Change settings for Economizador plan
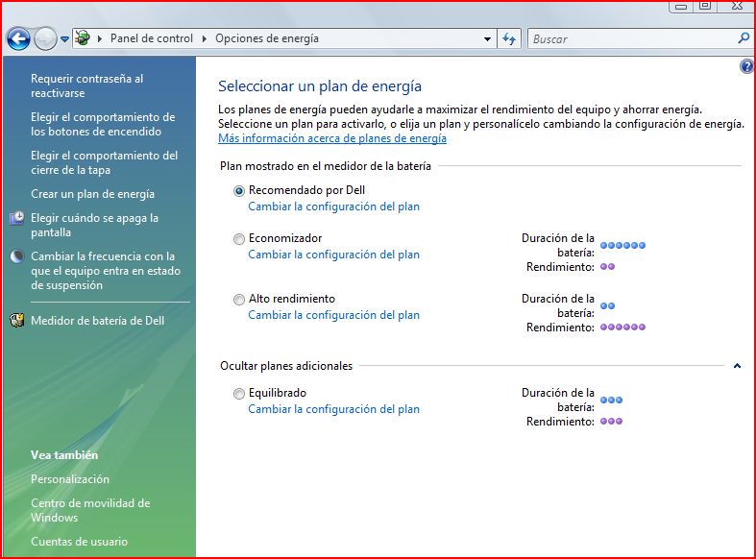The image size is (756, 559). (333, 255)
